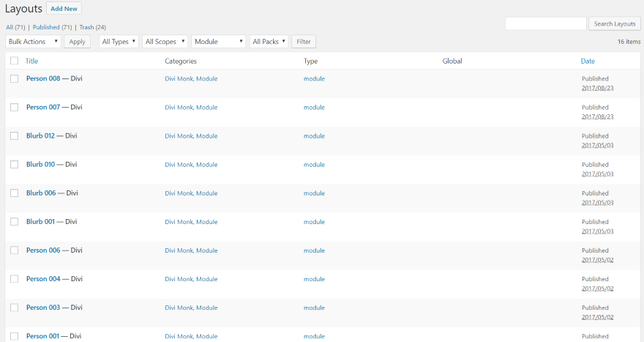Open the Blurb 010 — Divi layout
The height and width of the screenshot is (342, 644).
(40, 165)
